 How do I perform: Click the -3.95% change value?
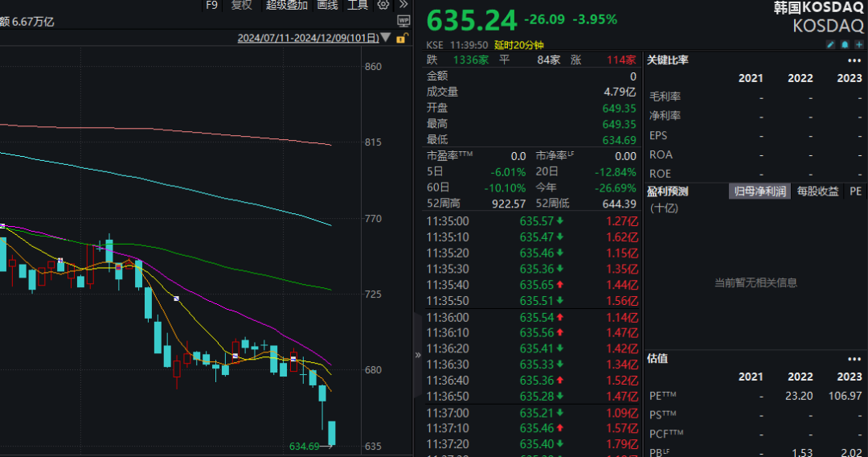pos(595,19)
